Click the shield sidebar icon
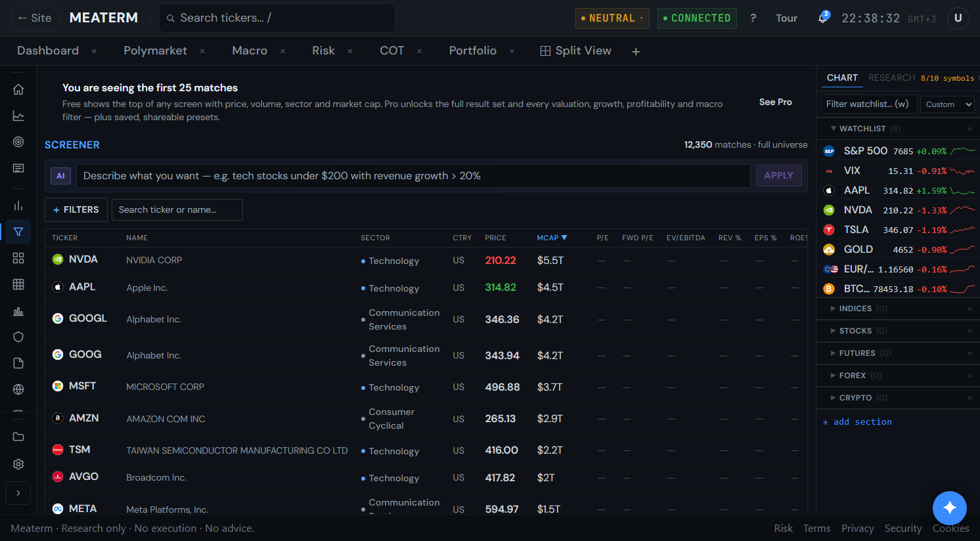The width and height of the screenshot is (980, 541). [18, 337]
